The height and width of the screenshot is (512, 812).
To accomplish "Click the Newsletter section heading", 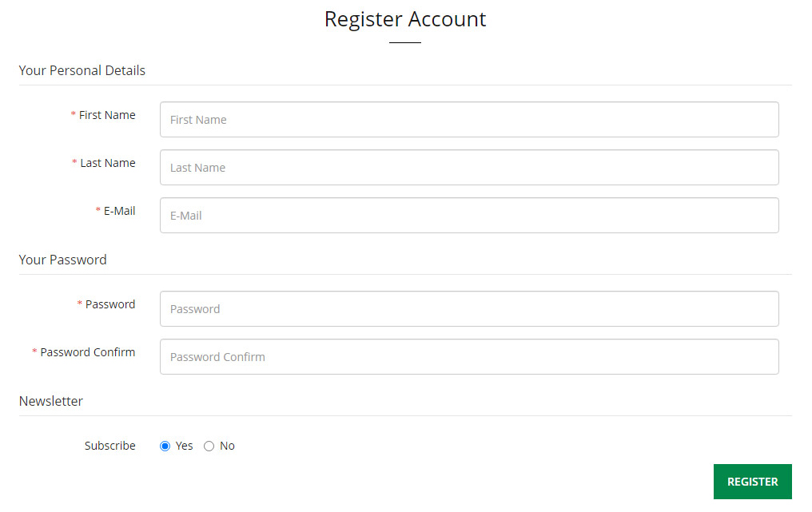I will 51,401.
